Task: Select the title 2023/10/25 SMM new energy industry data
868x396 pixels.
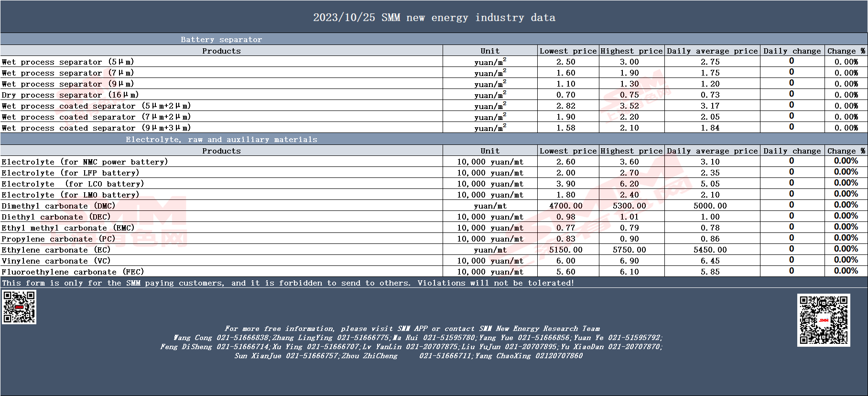Action: click(x=434, y=18)
